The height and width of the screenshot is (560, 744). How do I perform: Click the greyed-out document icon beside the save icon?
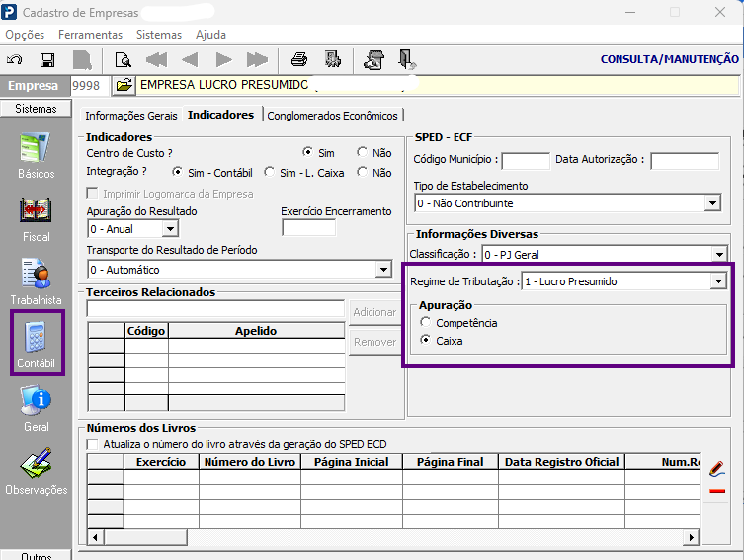click(82, 60)
